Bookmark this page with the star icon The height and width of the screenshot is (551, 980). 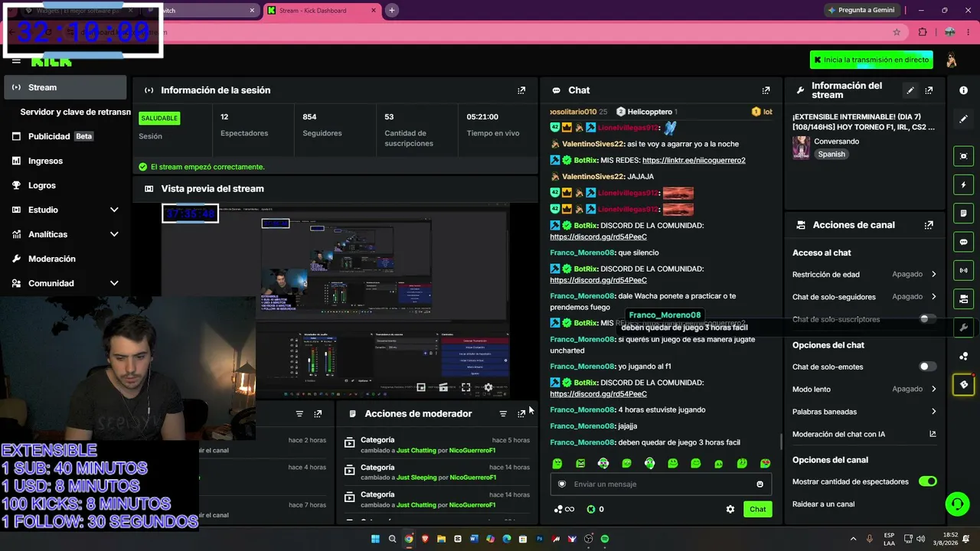point(897,32)
